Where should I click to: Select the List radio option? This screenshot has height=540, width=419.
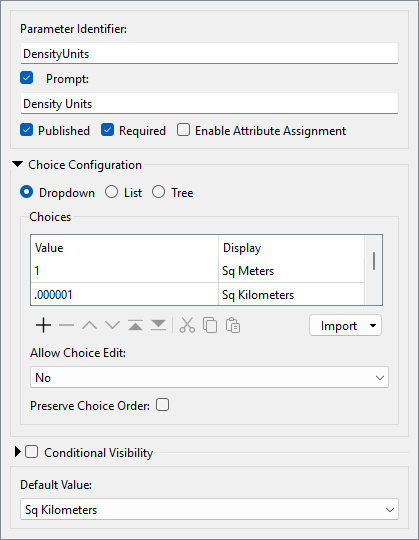pyautogui.click(x=112, y=192)
